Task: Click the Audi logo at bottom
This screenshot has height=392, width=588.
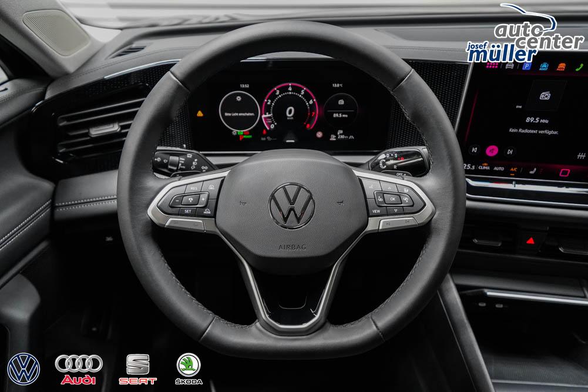Action: (79, 369)
